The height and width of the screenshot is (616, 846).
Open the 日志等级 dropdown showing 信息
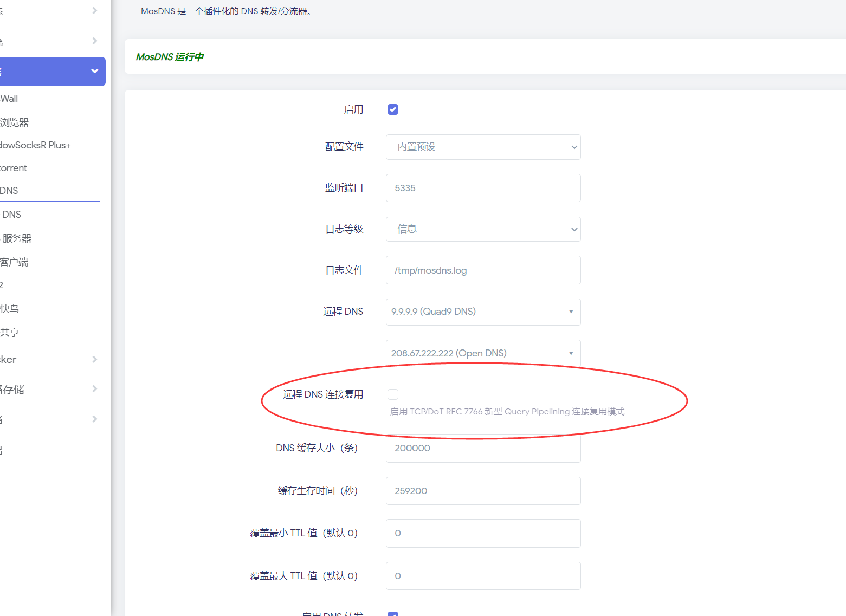pos(483,229)
